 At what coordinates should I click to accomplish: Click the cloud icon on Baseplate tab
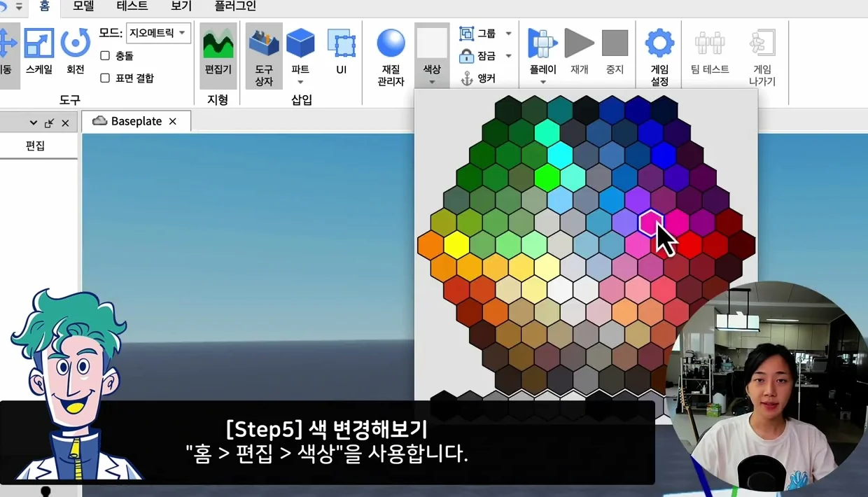pos(99,121)
